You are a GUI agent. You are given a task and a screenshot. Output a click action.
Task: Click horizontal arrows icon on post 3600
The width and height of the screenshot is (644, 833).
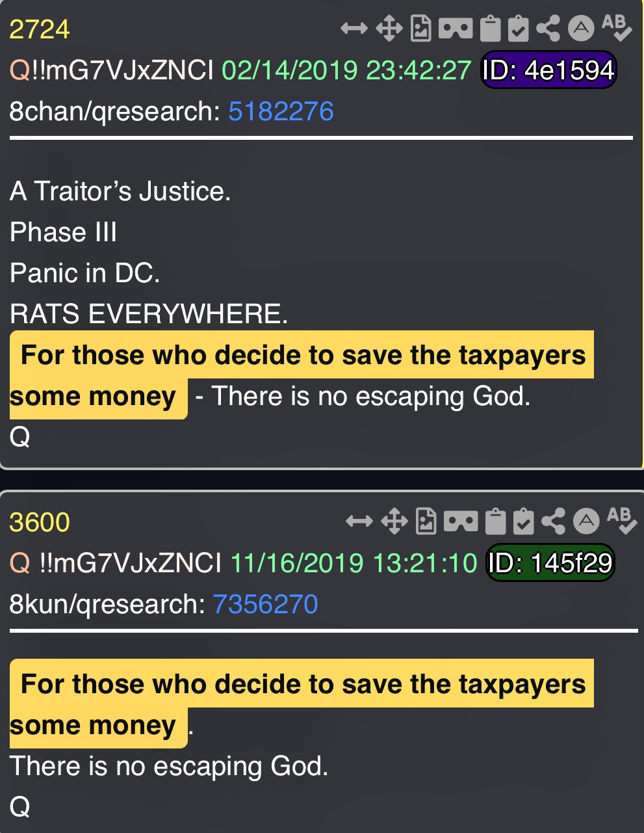tap(359, 522)
